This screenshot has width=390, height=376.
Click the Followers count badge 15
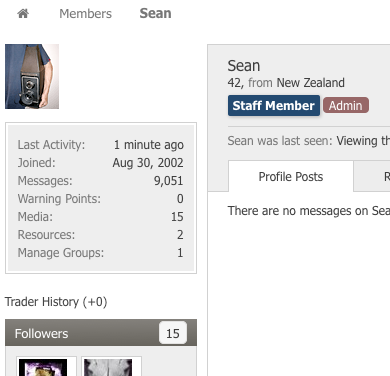point(173,333)
